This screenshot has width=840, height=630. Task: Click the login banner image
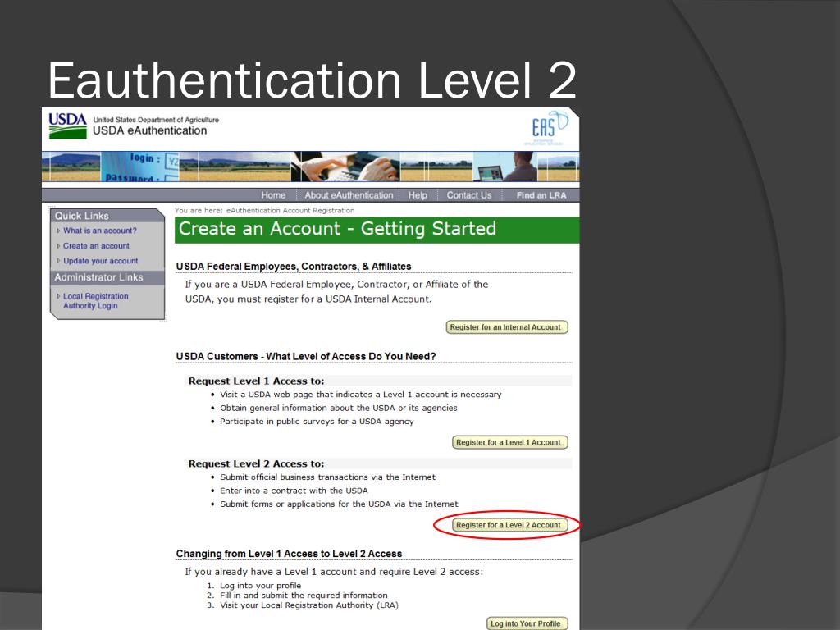pos(140,167)
